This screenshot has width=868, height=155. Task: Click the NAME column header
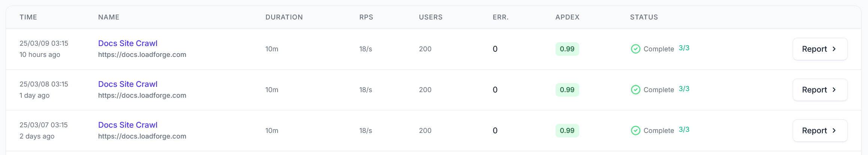coord(109,17)
